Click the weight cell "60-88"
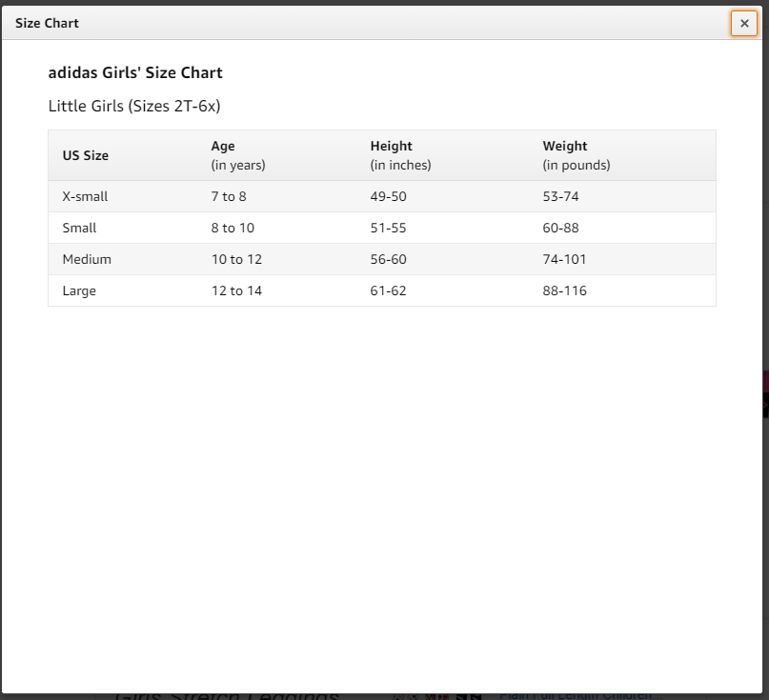The height and width of the screenshot is (700, 769). 560,228
